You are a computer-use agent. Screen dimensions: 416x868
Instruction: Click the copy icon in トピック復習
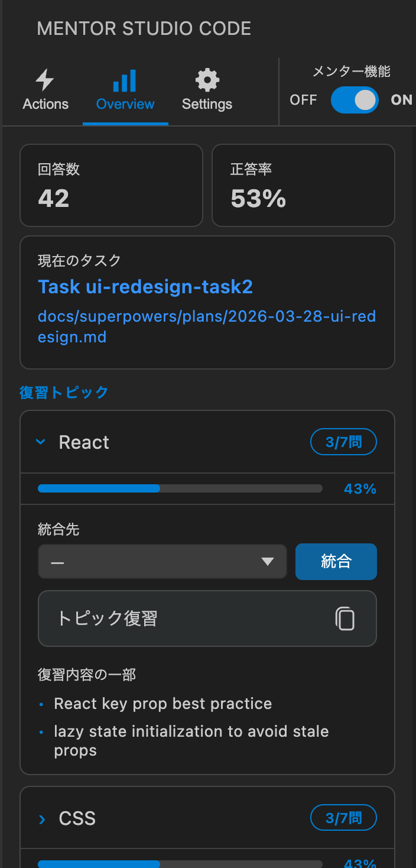(345, 618)
